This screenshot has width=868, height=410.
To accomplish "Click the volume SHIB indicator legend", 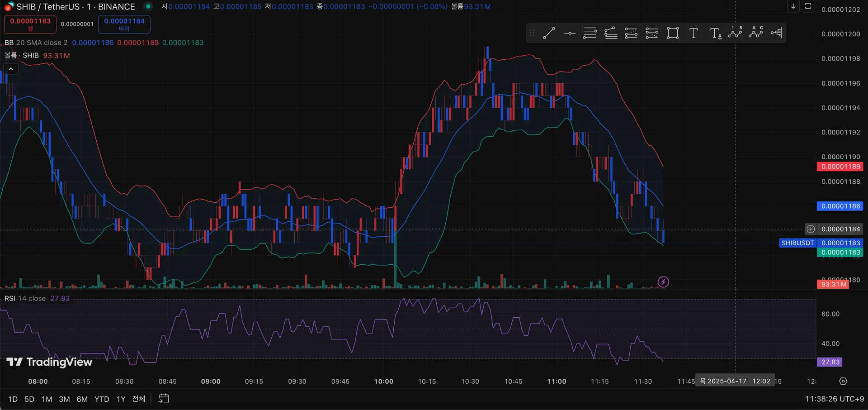I will [x=22, y=56].
